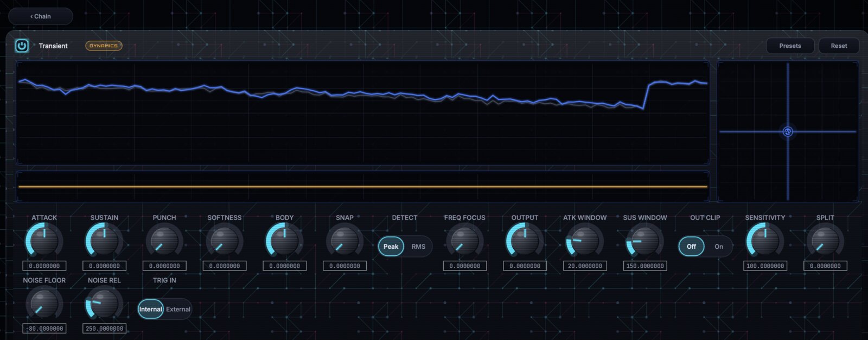Viewport: 868px width, 340px height.
Task: Click the FREQ FOCUS knob
Action: [465, 241]
